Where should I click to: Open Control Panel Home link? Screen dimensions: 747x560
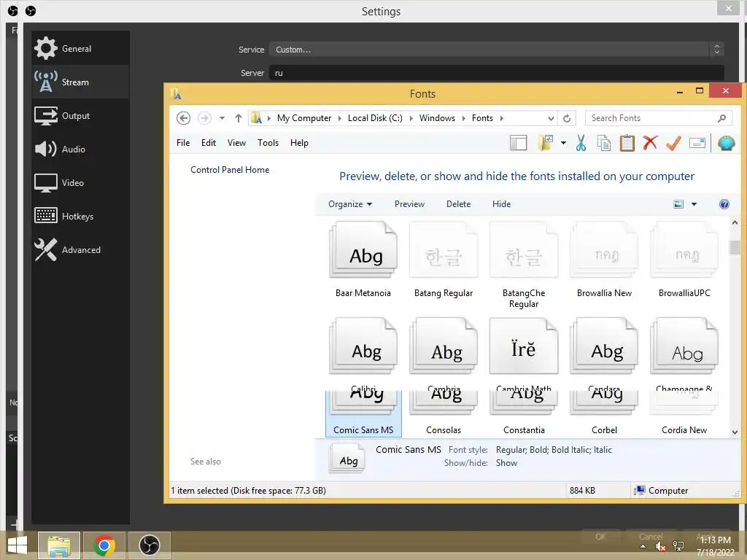click(230, 169)
